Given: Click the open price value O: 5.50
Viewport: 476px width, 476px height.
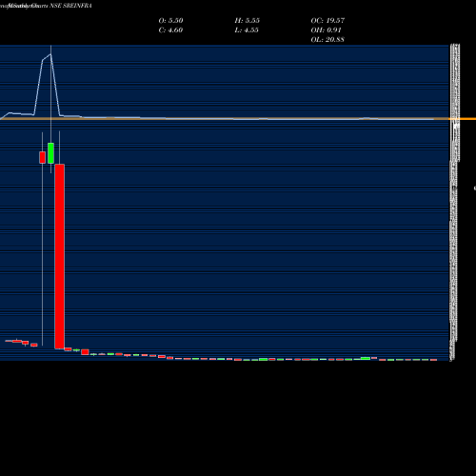Looking at the screenshot, I should point(170,21).
